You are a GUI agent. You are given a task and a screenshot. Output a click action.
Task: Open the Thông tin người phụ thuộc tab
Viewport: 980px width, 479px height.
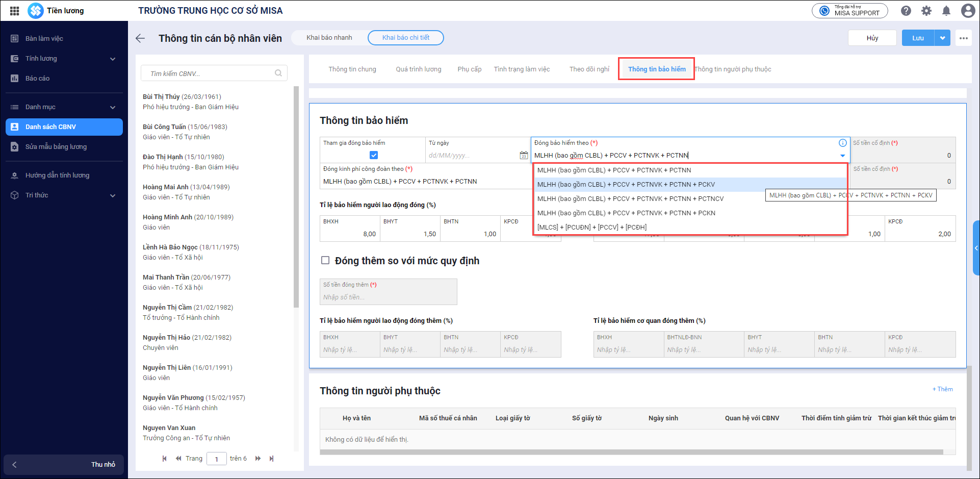point(733,69)
